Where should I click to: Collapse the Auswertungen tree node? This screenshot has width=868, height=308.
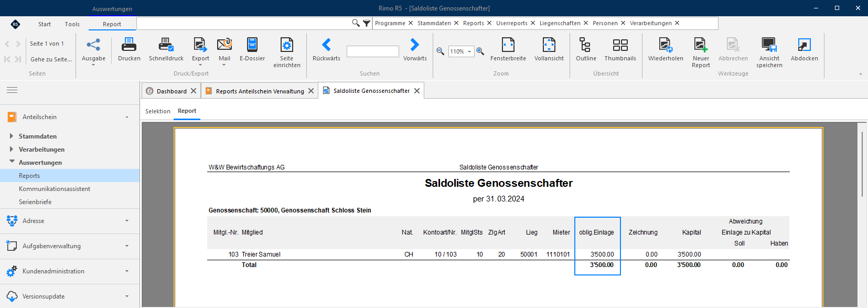pos(12,162)
